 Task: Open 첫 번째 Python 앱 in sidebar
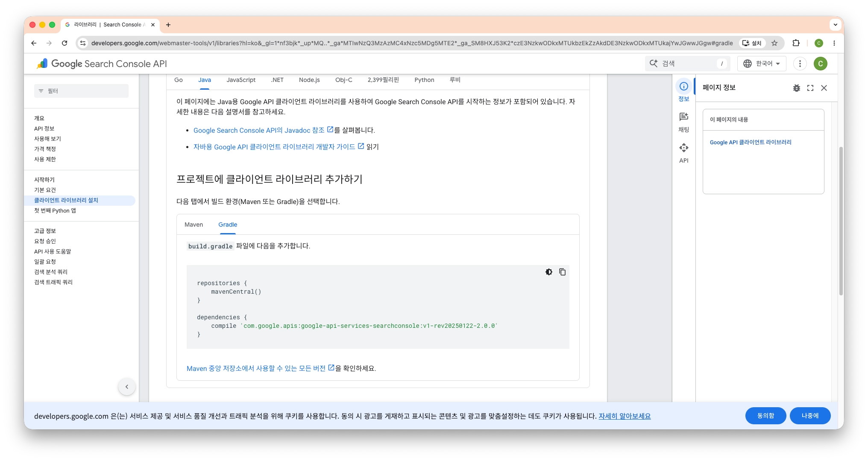tap(55, 210)
